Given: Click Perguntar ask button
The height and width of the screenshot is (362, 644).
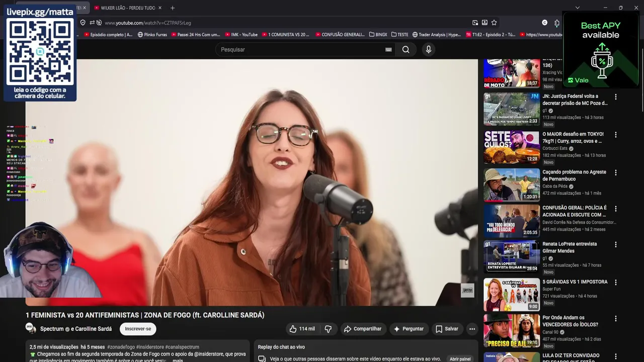Looking at the screenshot, I should click(x=409, y=329).
